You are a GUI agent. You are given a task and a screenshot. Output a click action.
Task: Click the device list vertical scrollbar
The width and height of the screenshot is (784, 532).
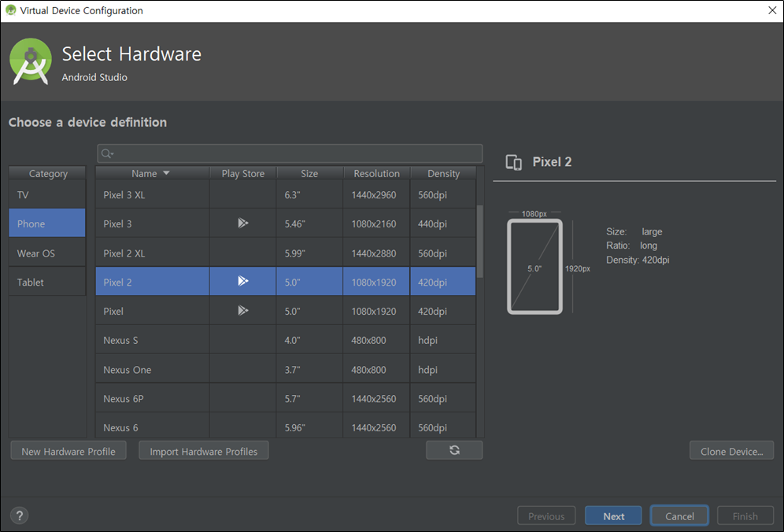click(x=480, y=242)
